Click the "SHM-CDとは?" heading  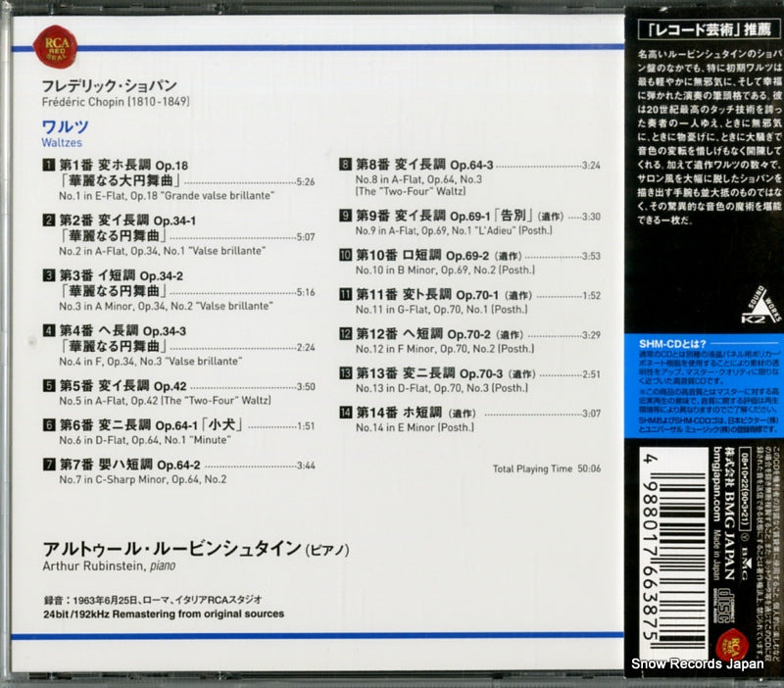(x=672, y=344)
